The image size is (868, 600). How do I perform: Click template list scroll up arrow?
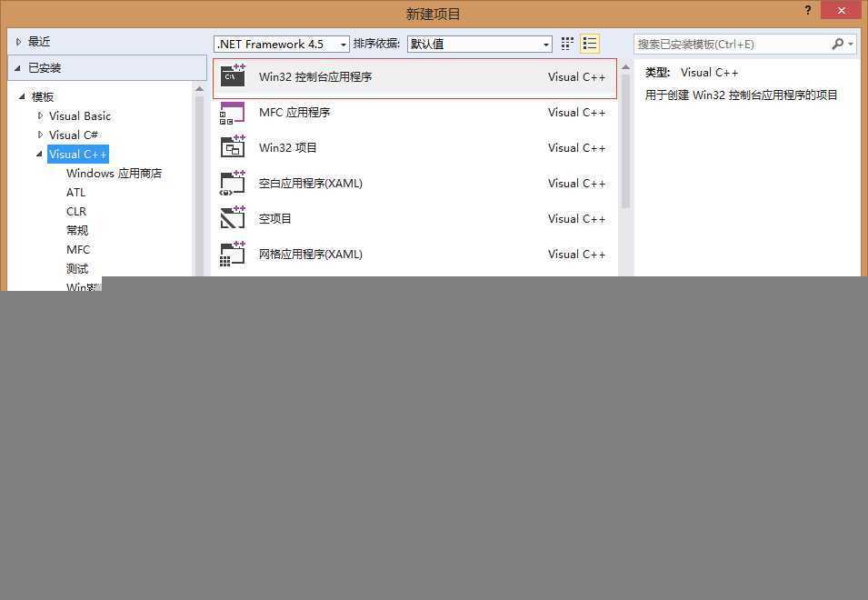pos(625,67)
